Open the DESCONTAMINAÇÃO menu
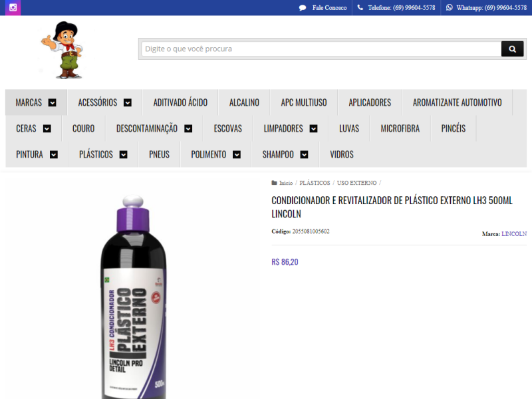Screen dimensions: 532x399 (x=147, y=128)
